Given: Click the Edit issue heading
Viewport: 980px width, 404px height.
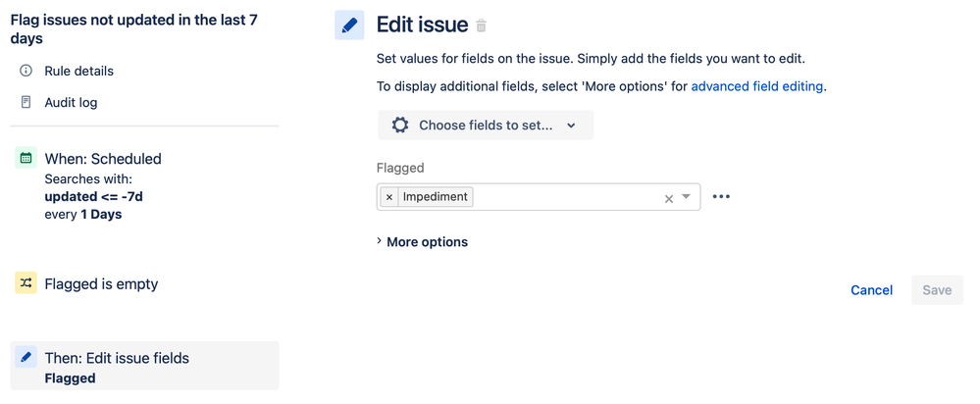Looking at the screenshot, I should [x=422, y=25].
